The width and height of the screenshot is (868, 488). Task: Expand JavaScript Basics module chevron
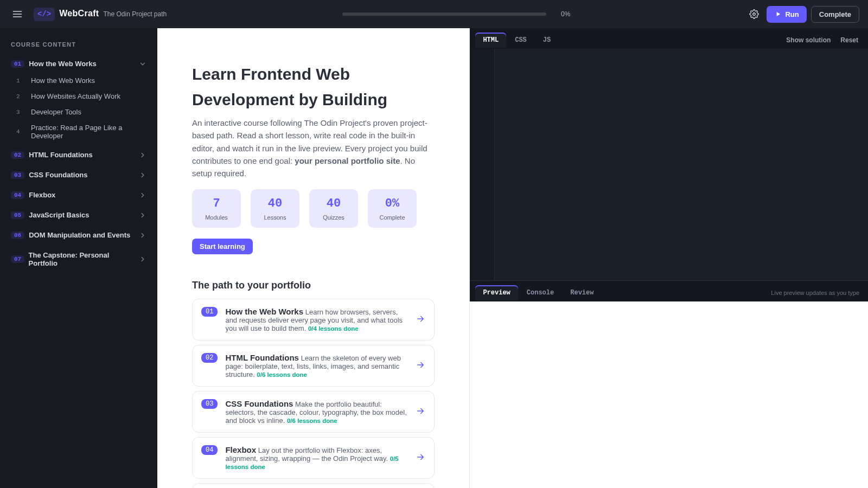coord(143,215)
